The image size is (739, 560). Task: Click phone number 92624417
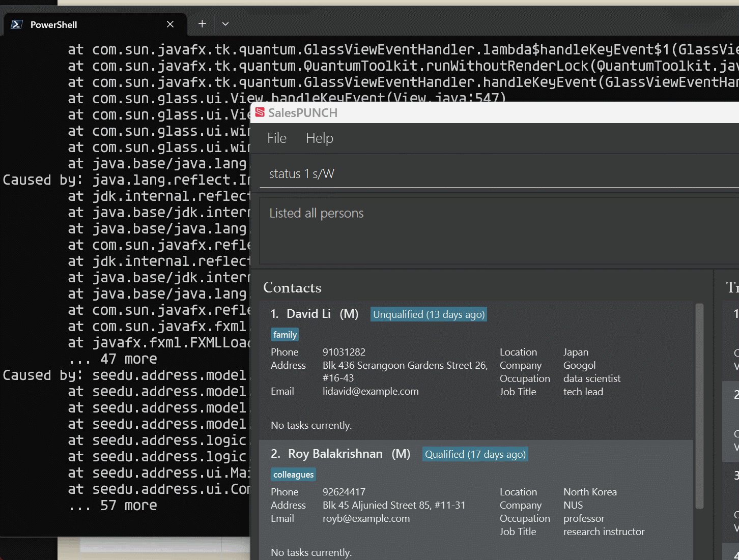(x=344, y=492)
